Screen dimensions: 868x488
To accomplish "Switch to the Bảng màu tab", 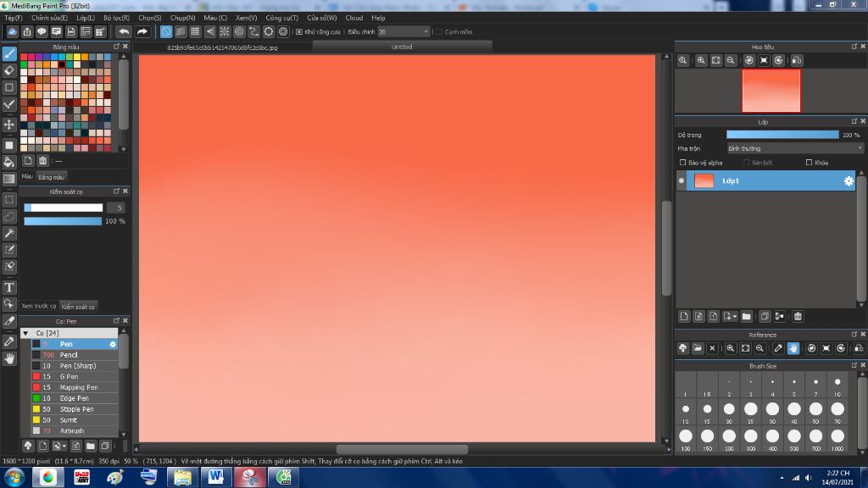I will click(51, 177).
